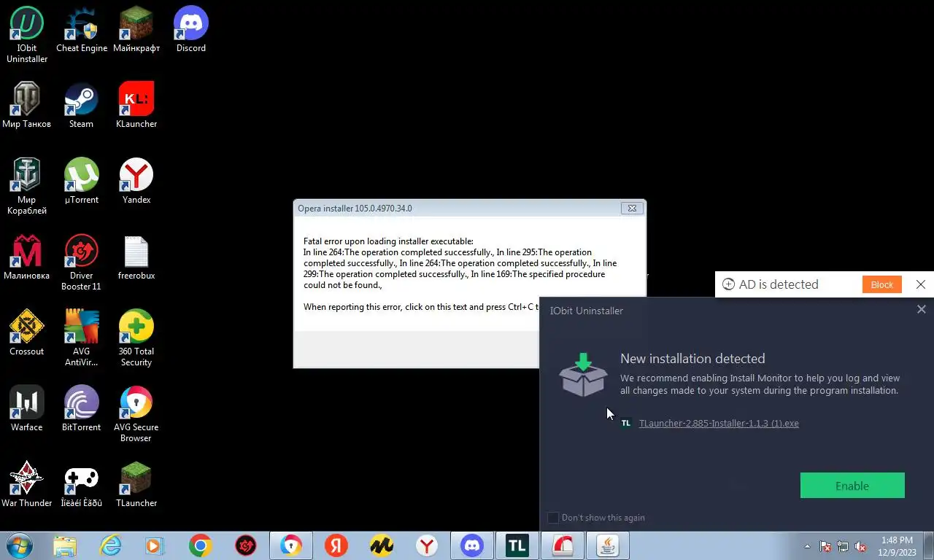Click the install box icon in IObit popup

click(x=583, y=374)
